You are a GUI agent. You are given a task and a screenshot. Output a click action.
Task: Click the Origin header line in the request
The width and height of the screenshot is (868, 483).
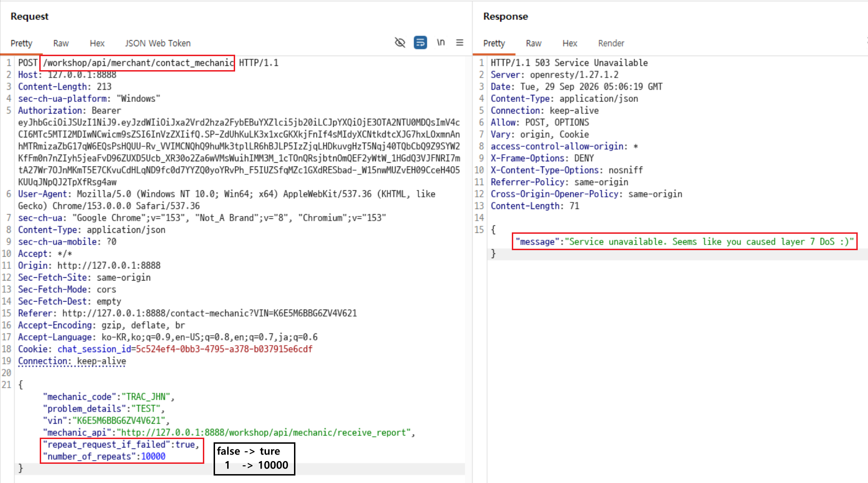point(89,266)
